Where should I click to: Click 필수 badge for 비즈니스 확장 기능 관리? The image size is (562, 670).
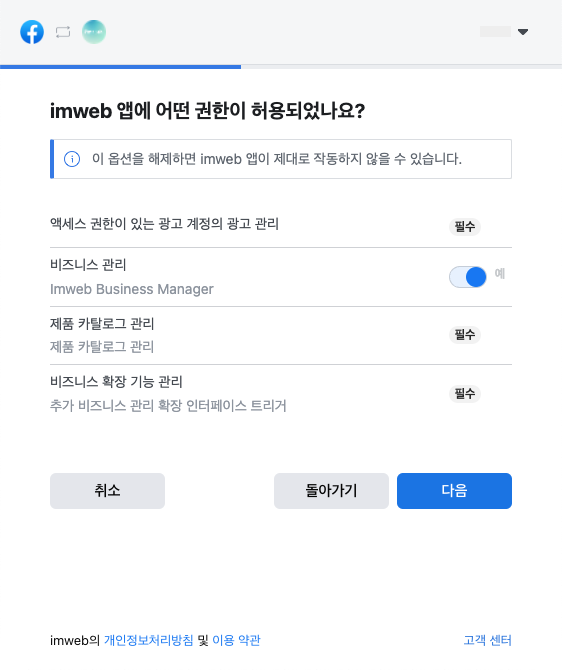pos(465,394)
